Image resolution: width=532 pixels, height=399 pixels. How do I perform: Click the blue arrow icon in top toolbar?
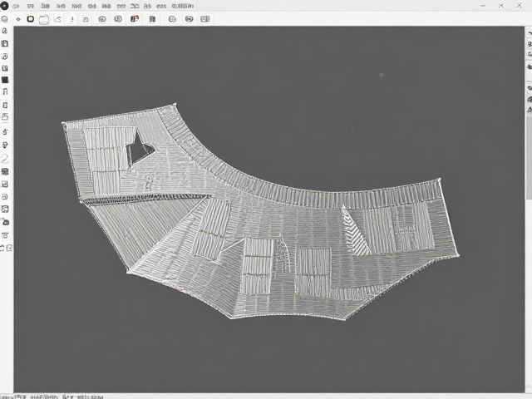coord(189,19)
